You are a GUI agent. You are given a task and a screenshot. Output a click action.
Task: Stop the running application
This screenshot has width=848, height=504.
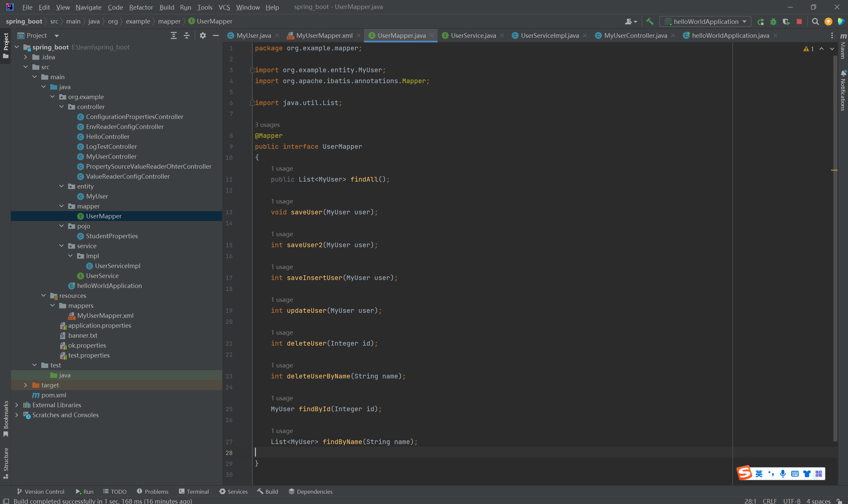point(799,22)
